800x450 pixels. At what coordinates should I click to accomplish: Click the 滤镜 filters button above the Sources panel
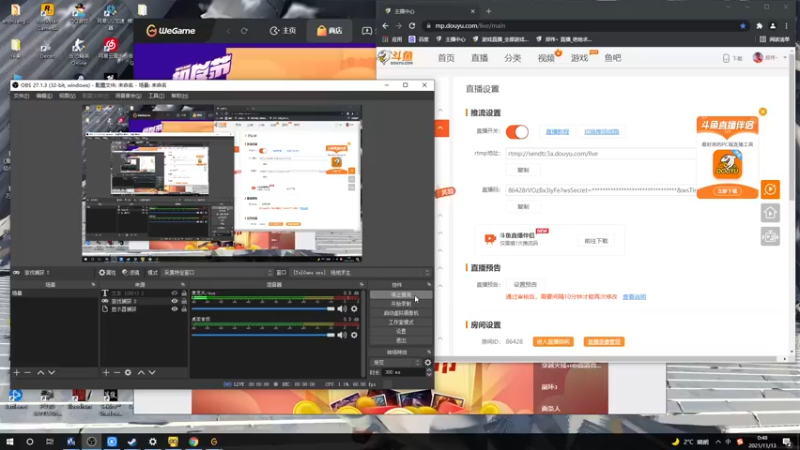point(131,272)
